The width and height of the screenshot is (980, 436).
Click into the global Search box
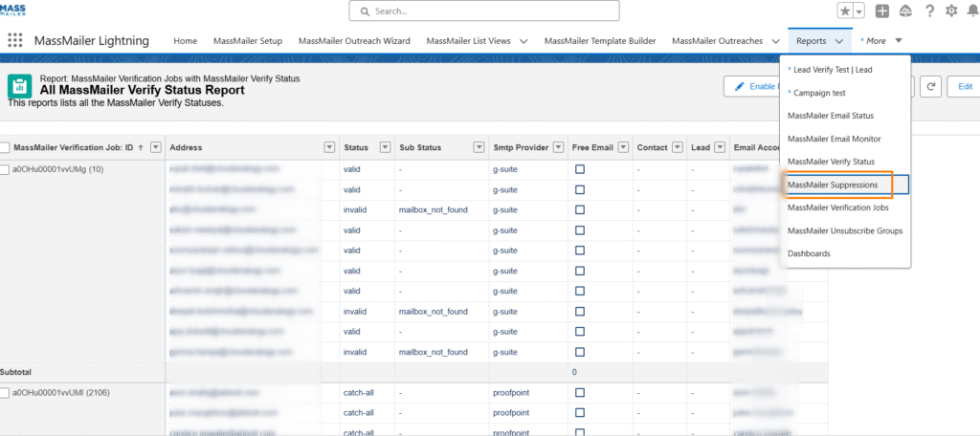[483, 11]
